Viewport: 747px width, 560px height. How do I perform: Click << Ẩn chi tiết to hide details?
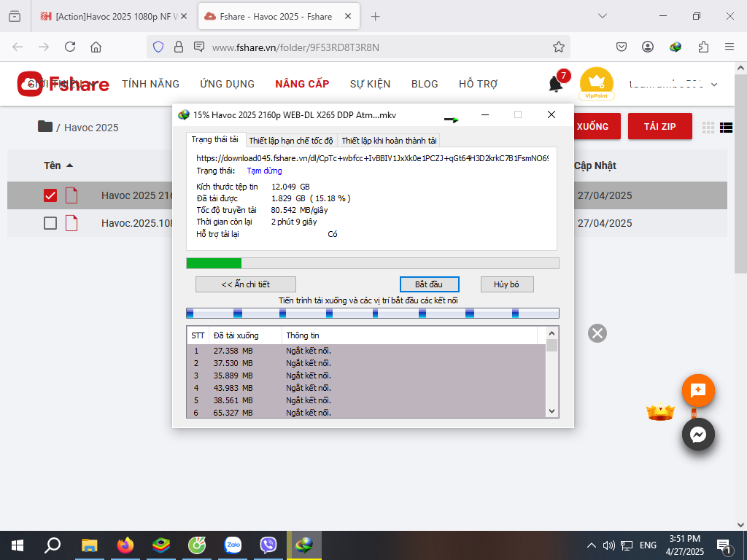pos(245,284)
